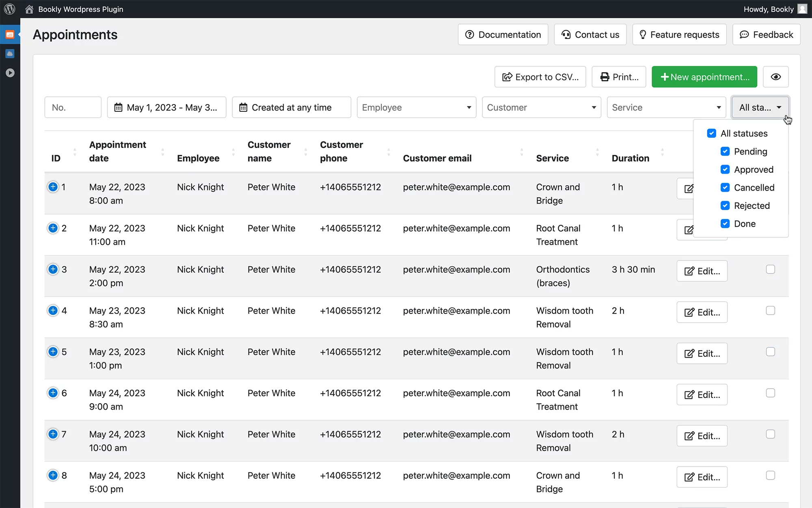Expand details for appointment 3 with plus icon
This screenshot has width=812, height=508.
pos(53,269)
